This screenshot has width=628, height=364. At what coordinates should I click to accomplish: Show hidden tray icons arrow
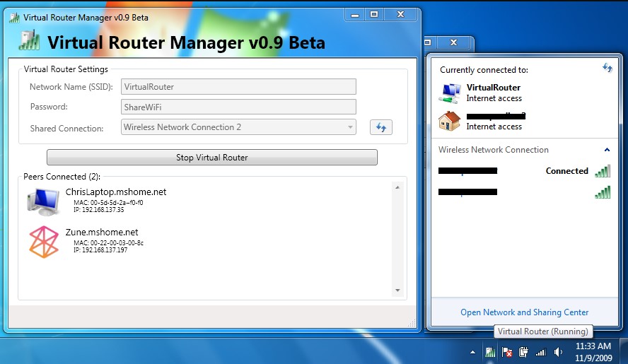473,351
